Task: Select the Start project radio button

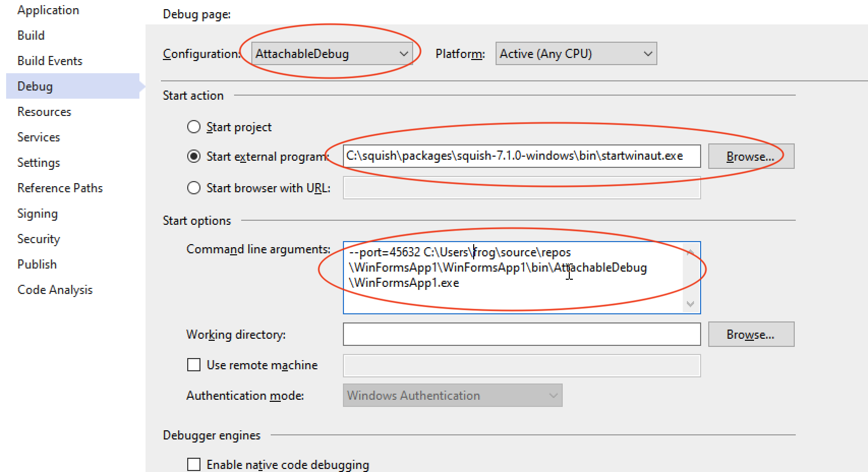Action: coord(194,127)
